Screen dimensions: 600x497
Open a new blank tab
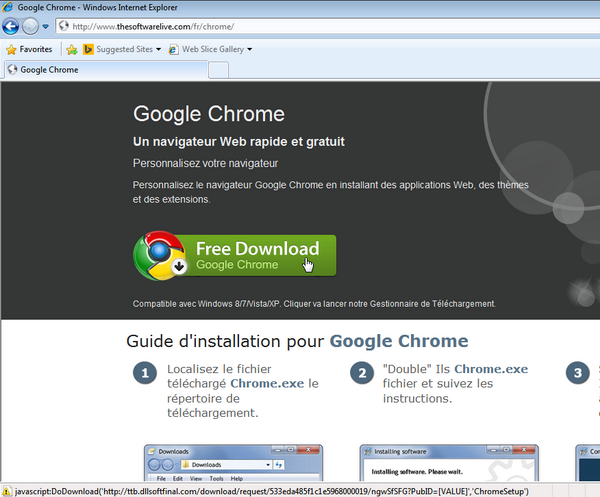click(x=218, y=70)
